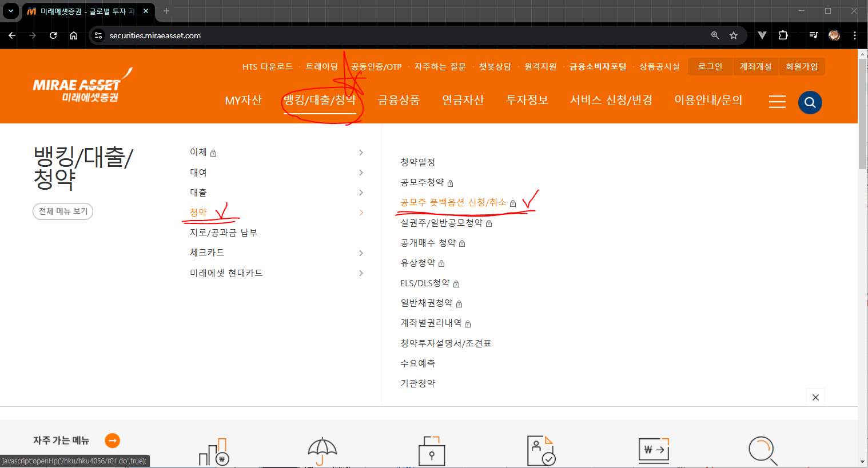Go to browser home icon
The width and height of the screenshot is (868, 468).
tap(74, 35)
